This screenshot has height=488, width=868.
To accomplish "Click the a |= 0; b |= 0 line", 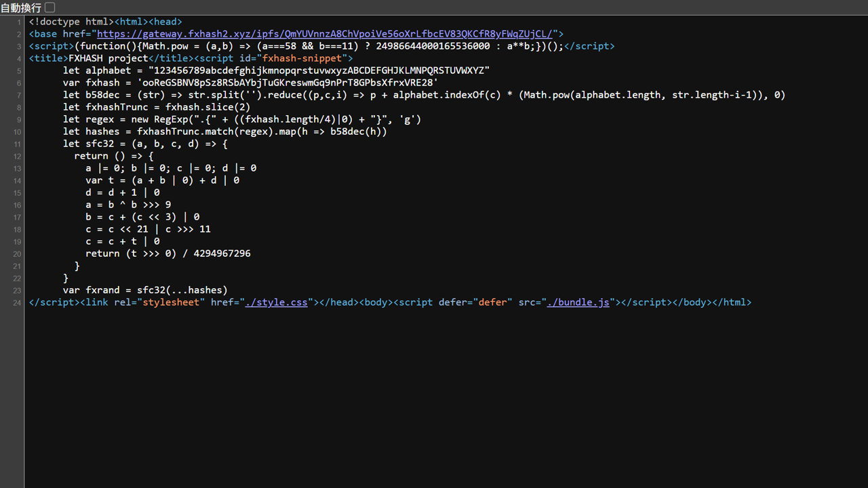I will [171, 168].
